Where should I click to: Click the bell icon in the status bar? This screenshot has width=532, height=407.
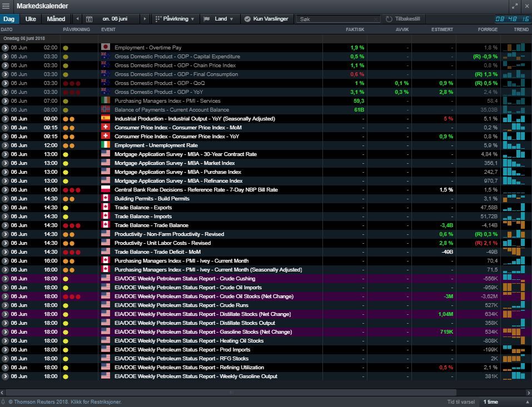tap(3, 401)
